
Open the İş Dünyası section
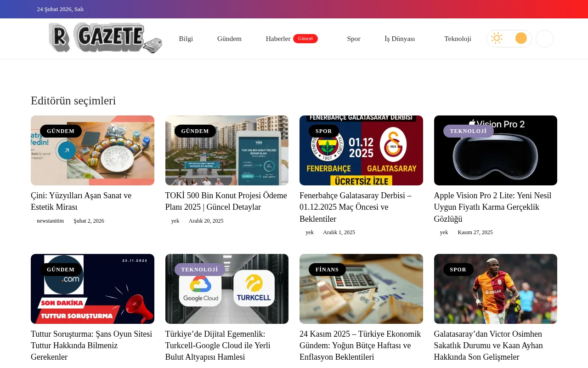[x=399, y=39]
